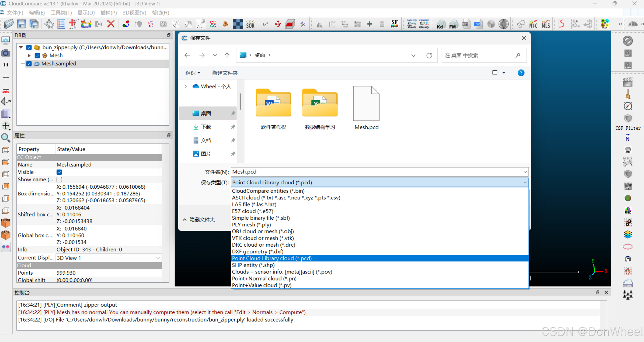
Task: Click the red X delete icon
Action: tap(111, 24)
